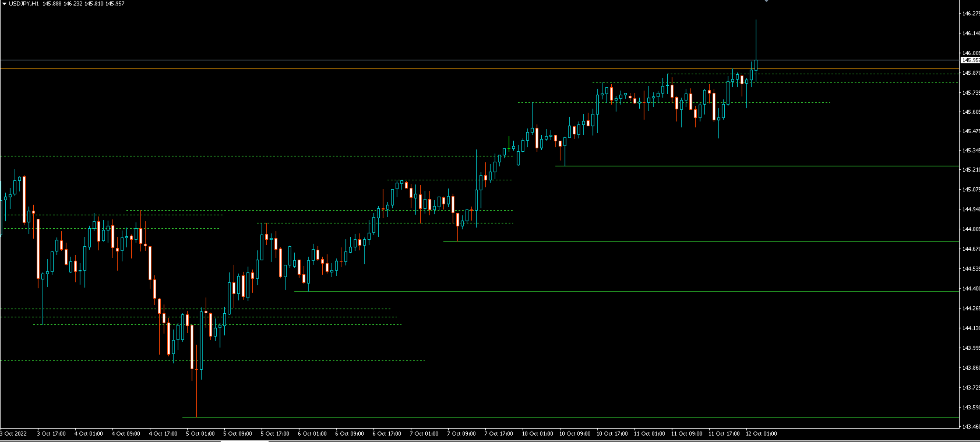This screenshot has height=442, width=980.
Task: Click the 5 Oct 01:00 time label
Action: click(201, 434)
